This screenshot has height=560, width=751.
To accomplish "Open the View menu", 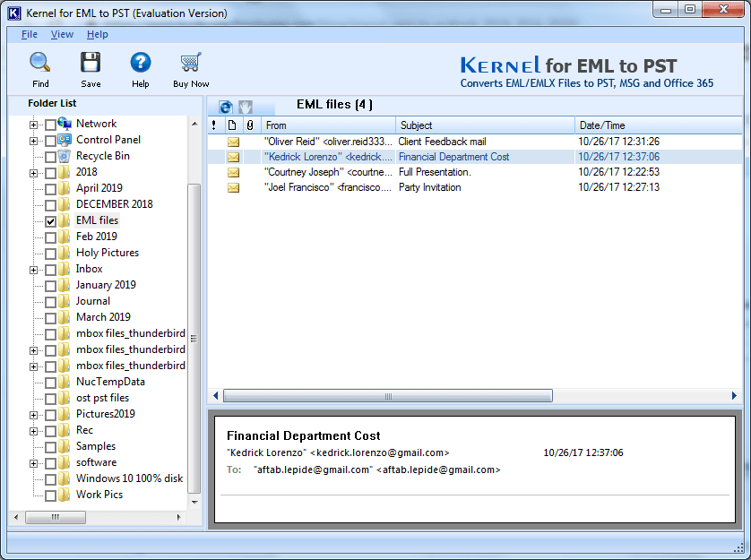I will [x=62, y=34].
